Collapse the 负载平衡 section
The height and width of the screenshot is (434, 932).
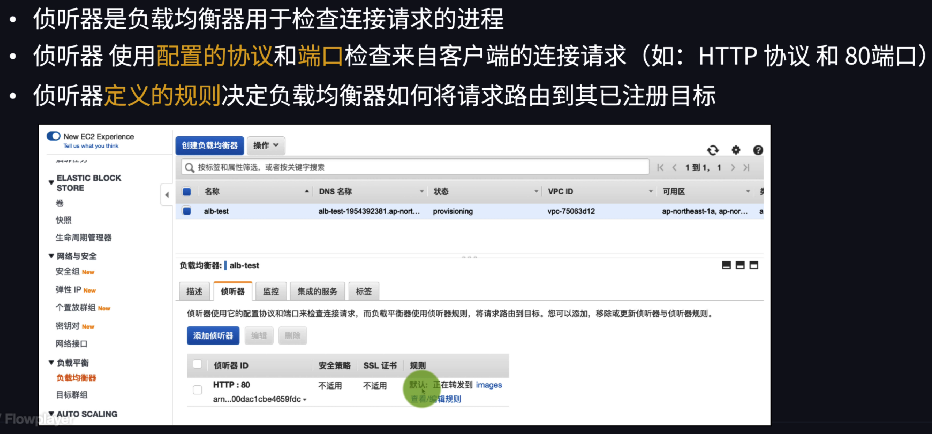[x=51, y=363]
